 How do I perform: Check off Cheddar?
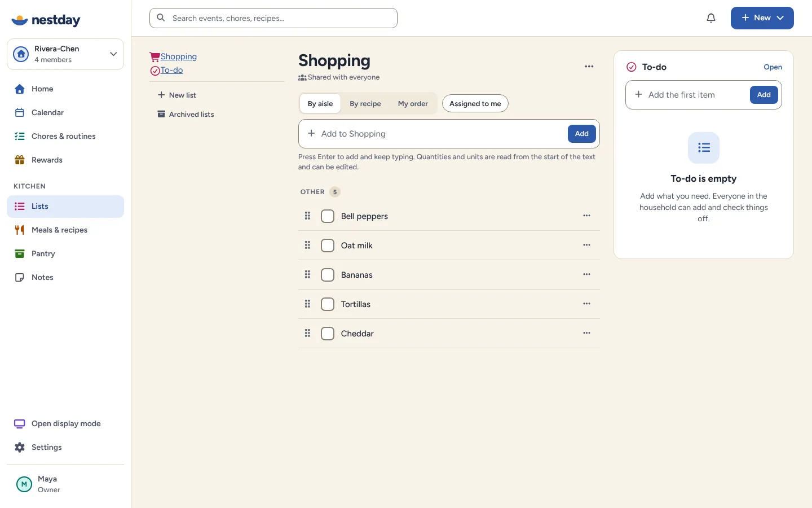(x=328, y=334)
